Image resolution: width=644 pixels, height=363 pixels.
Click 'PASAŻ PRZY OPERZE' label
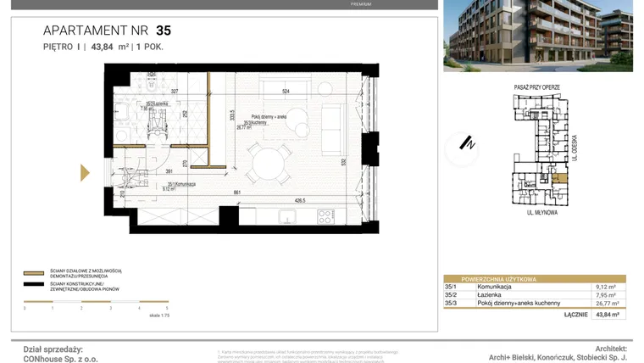[536, 87]
